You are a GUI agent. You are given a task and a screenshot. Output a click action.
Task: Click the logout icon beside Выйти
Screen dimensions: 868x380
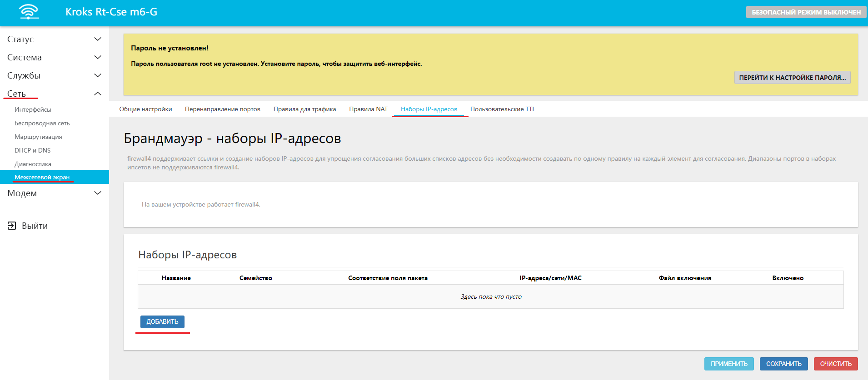[12, 226]
